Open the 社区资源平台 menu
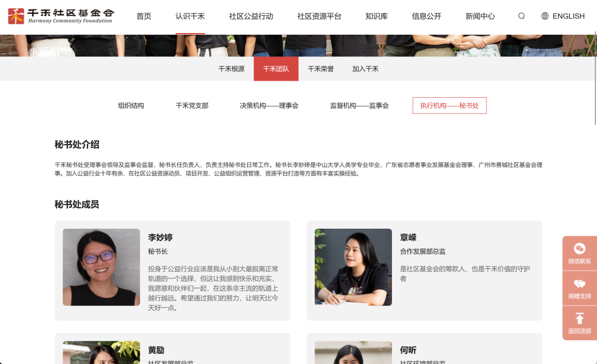Screen dimensions: 597x364 point(319,16)
